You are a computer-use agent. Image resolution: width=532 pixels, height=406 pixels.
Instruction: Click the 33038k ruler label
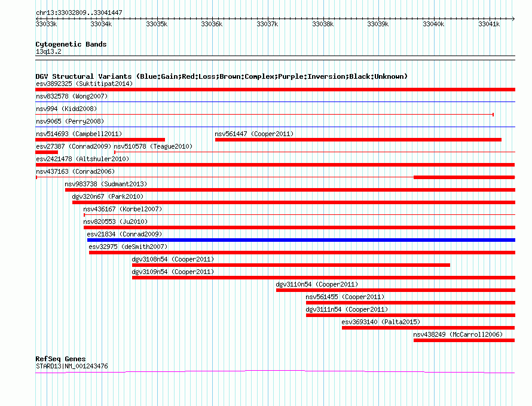pyautogui.click(x=323, y=24)
